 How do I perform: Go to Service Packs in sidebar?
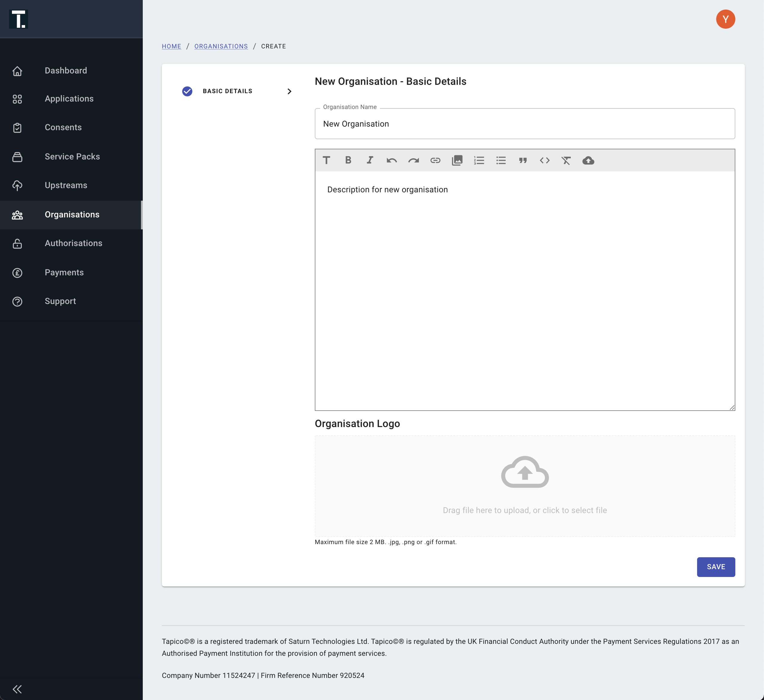(x=72, y=156)
